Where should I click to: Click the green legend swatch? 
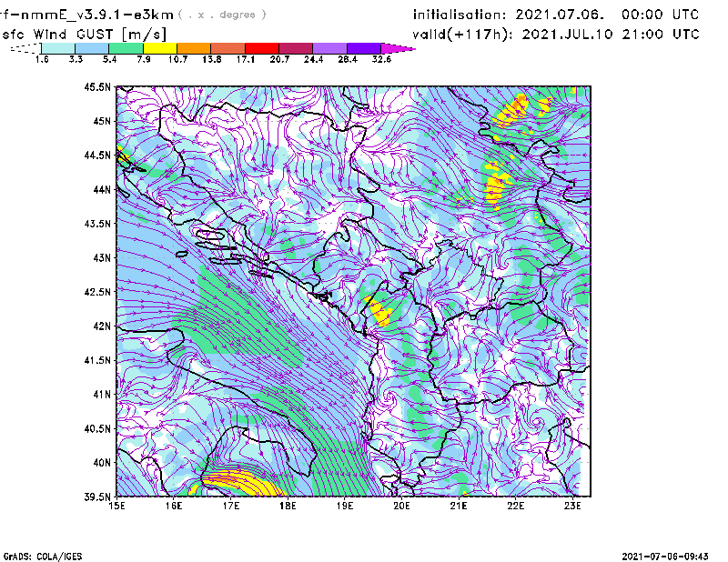pos(126,48)
